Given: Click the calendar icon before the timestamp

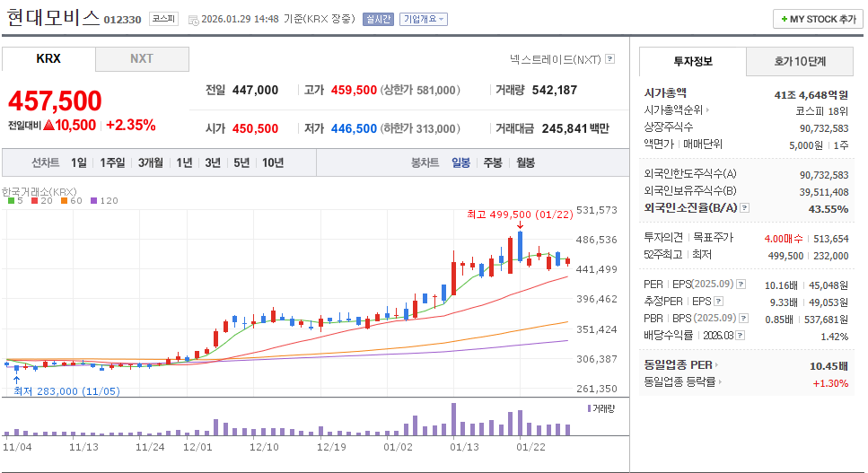Looking at the screenshot, I should click(193, 20).
